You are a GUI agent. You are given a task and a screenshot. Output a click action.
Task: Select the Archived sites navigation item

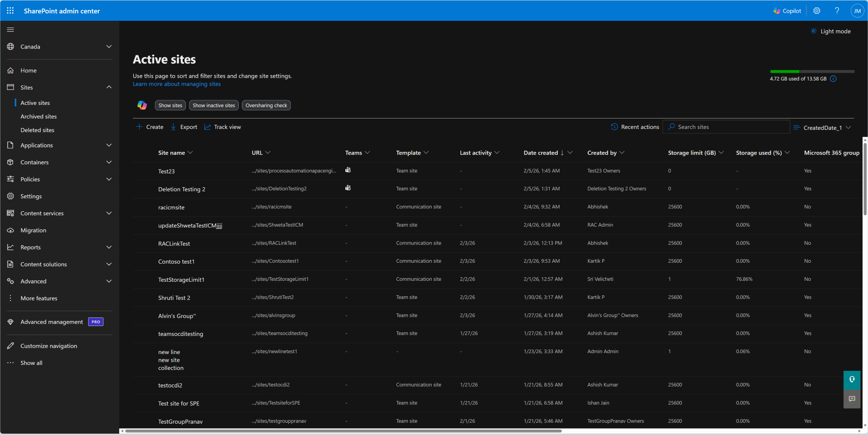38,116
